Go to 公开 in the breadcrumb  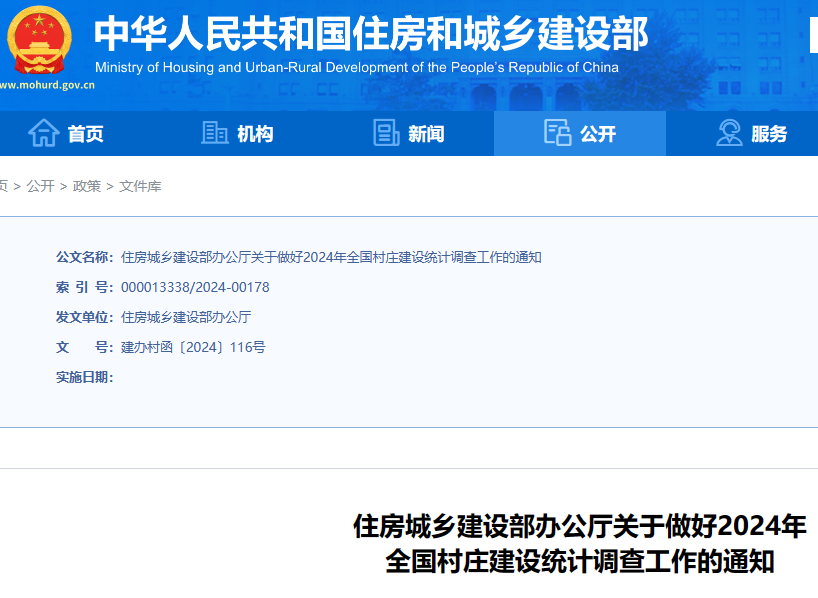tap(41, 186)
